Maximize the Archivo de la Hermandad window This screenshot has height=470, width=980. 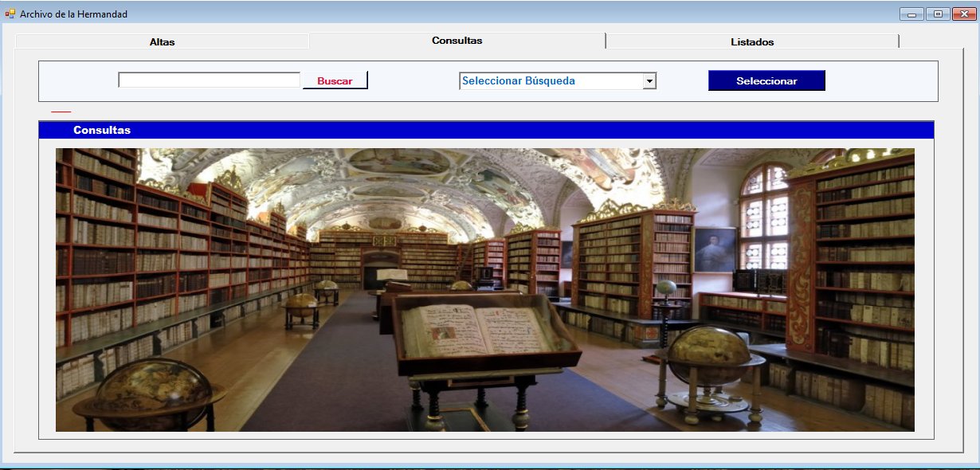coord(938,14)
